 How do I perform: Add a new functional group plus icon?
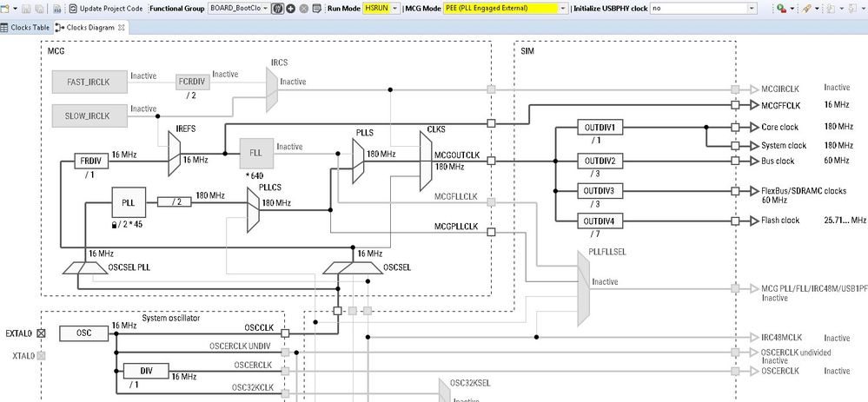290,9
